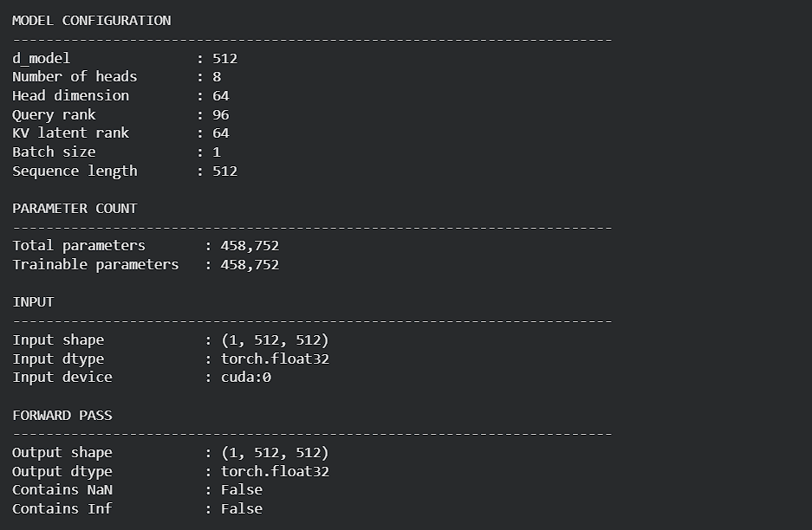Click the Trainable parameters value 458,752
This screenshot has width=812, height=530.
(250, 265)
